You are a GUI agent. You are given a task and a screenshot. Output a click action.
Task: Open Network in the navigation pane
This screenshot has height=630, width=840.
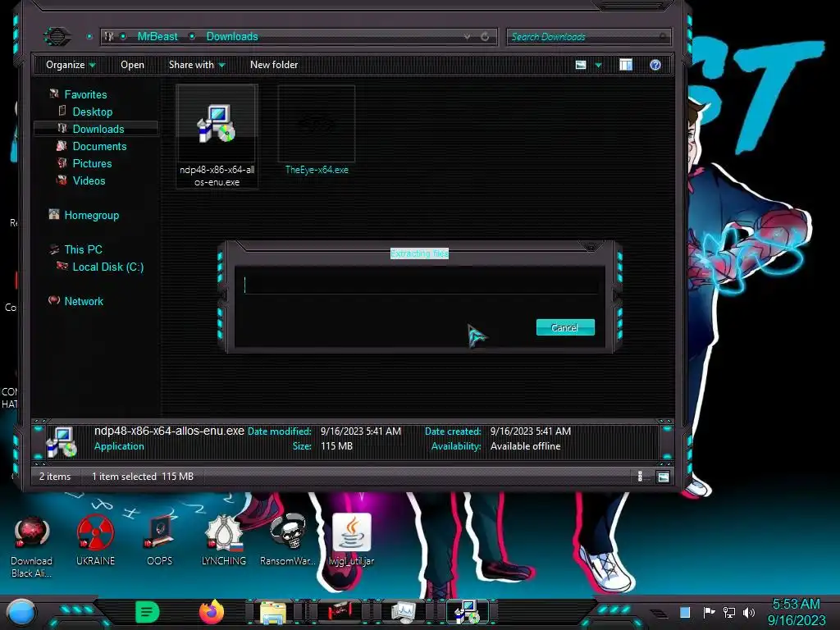[x=83, y=301]
